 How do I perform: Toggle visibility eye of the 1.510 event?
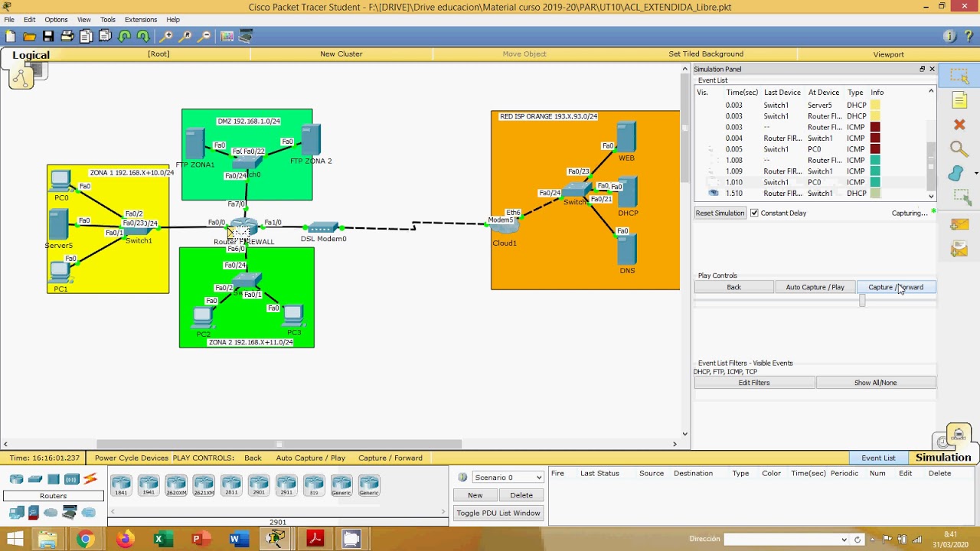(x=714, y=194)
